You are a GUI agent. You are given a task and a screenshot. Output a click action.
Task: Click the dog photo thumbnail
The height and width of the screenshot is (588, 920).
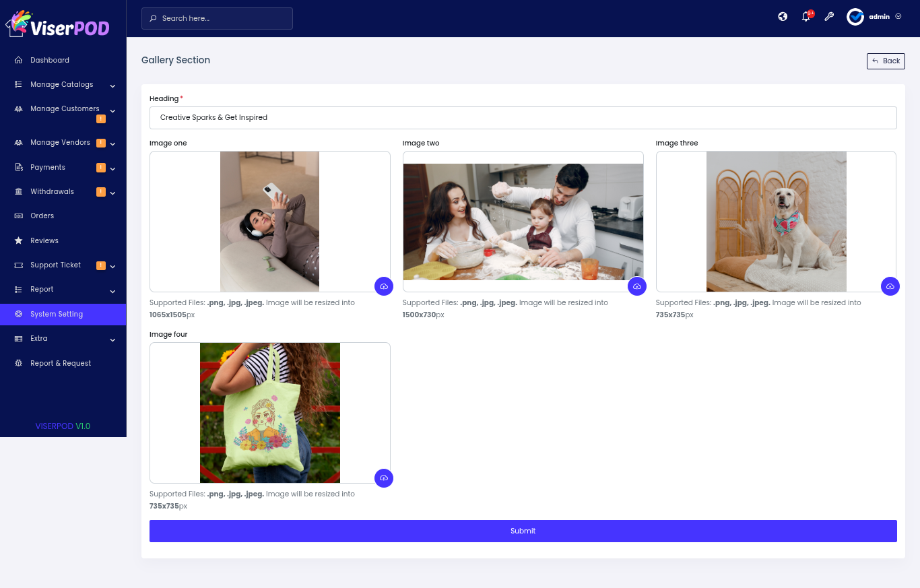pyautogui.click(x=776, y=222)
